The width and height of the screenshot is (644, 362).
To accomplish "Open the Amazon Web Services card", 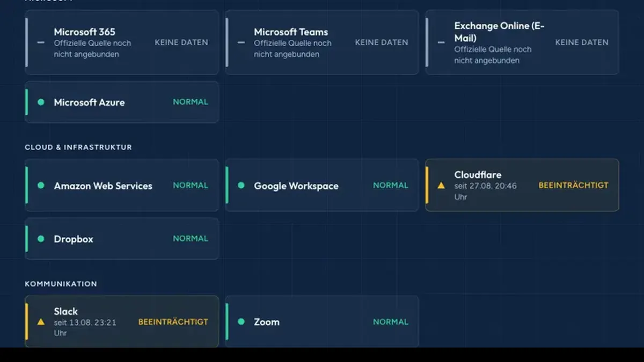I will pyautogui.click(x=122, y=185).
